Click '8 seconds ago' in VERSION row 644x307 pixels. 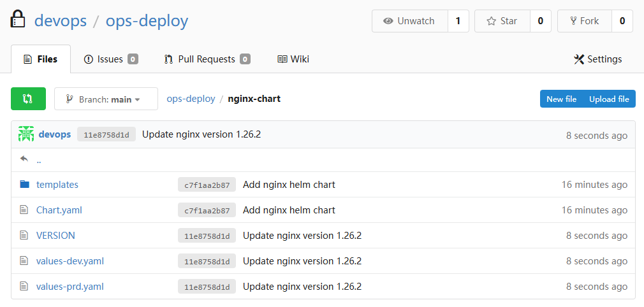click(x=597, y=236)
